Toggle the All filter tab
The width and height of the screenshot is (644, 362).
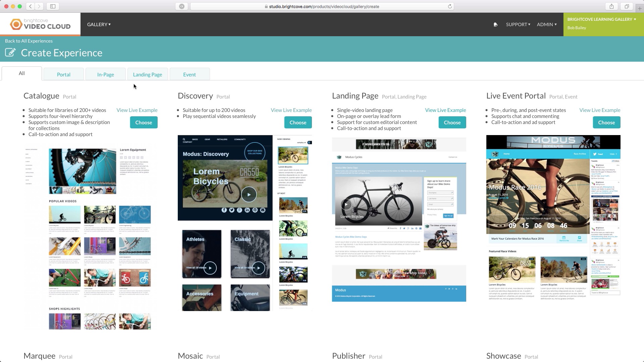point(22,73)
